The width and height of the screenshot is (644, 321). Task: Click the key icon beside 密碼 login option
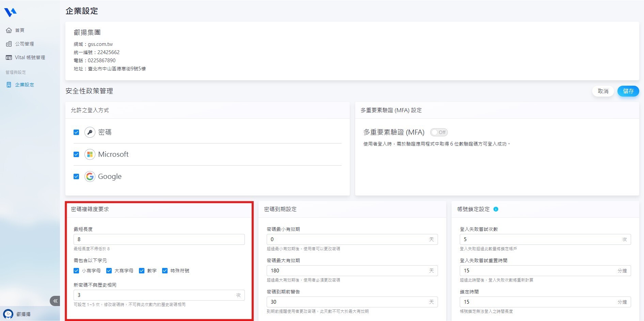pyautogui.click(x=89, y=132)
